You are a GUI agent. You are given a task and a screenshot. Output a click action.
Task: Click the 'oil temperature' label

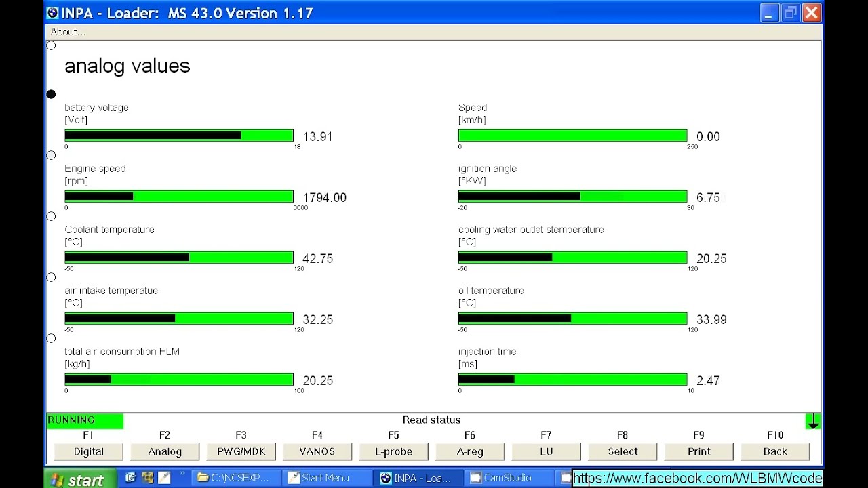pyautogui.click(x=491, y=291)
